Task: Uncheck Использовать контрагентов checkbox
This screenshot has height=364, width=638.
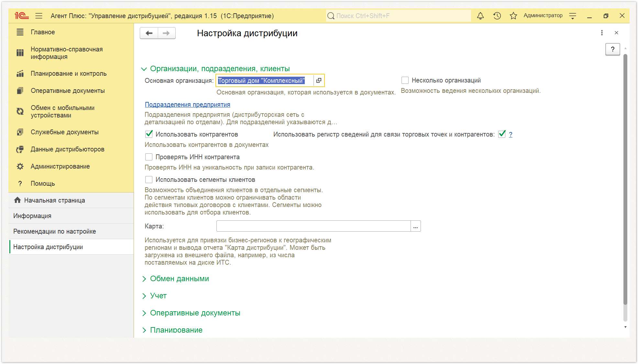Action: (149, 134)
